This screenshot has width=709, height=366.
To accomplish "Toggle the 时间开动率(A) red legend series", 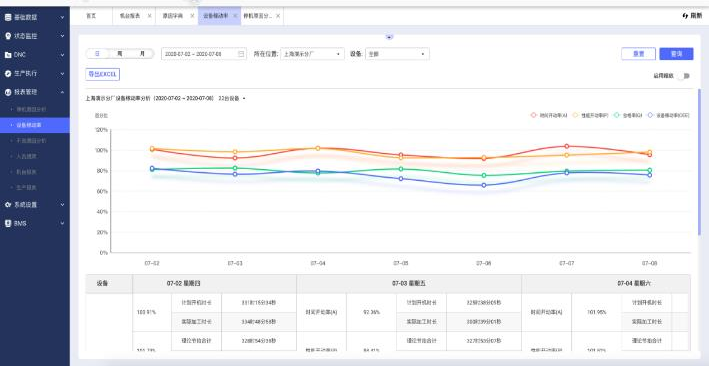I will 548,115.
